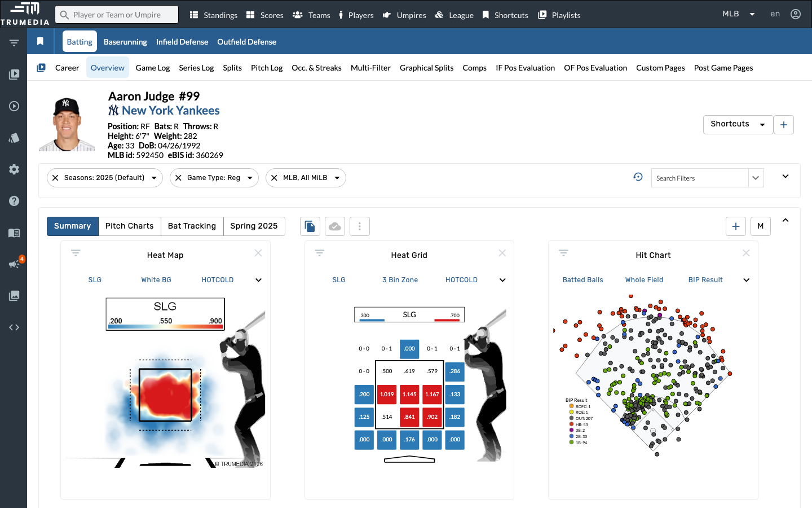Open the MLB league selector in header
Image resolution: width=812 pixels, height=508 pixels.
click(739, 14)
